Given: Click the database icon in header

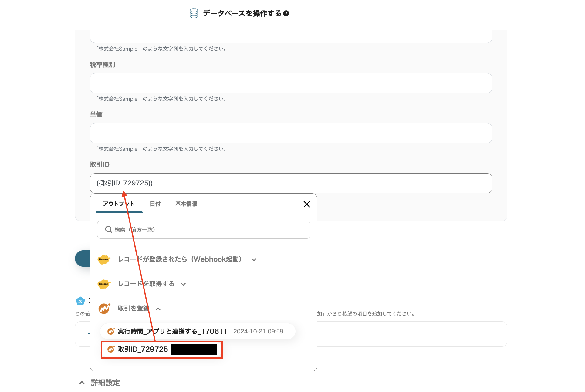Looking at the screenshot, I should (x=194, y=13).
